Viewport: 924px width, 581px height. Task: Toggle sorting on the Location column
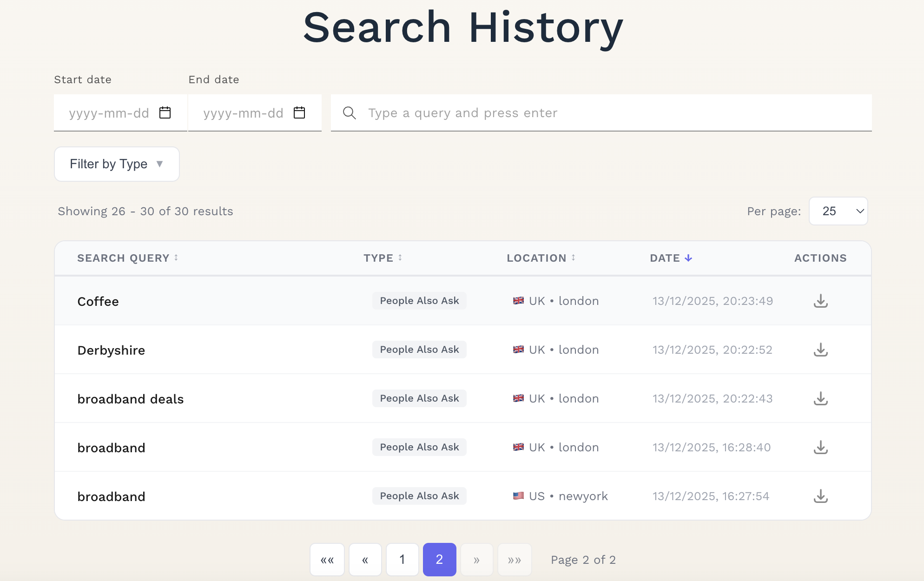[540, 258]
